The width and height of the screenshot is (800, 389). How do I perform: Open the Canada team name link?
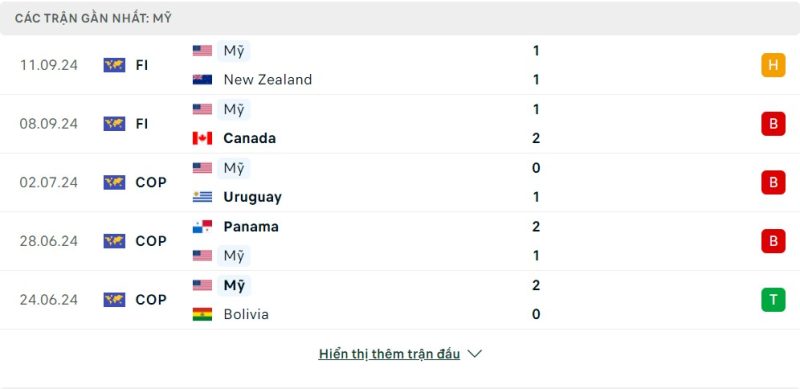249,138
